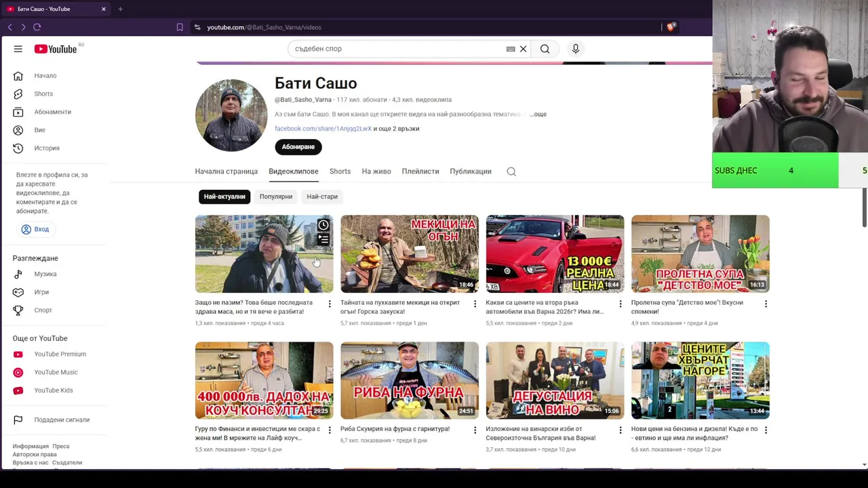Select the Най-стари filter chip
Viewport: 868px width, 488px height.
tap(322, 197)
